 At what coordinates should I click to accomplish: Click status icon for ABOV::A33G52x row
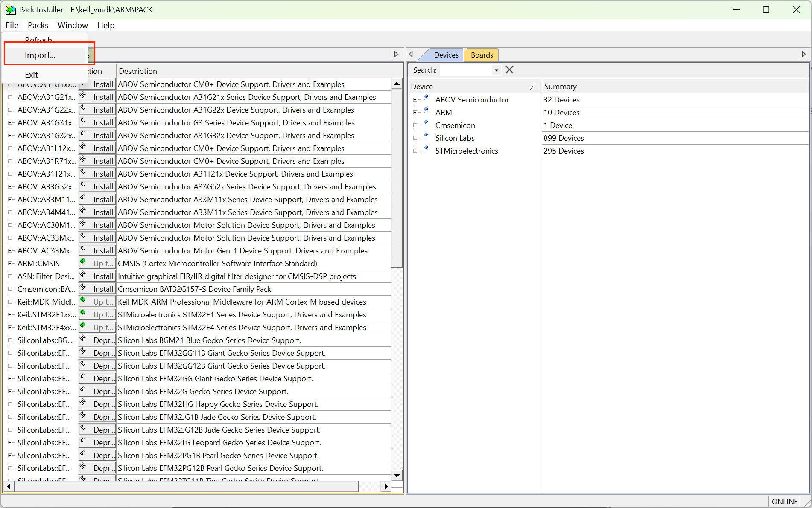tap(83, 185)
